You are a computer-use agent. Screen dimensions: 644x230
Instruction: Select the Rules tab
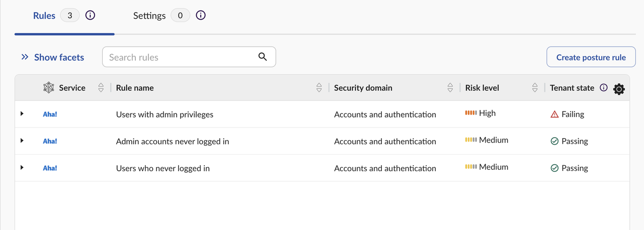[44, 16]
